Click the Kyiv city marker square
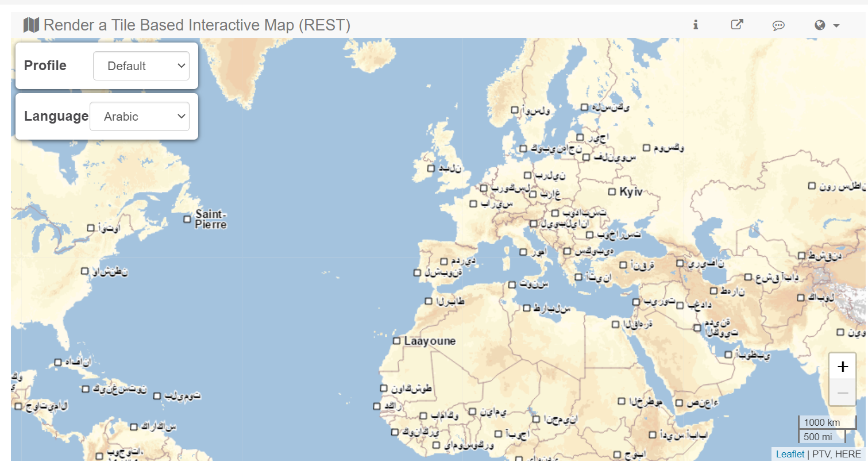The image size is (868, 462). (x=612, y=192)
